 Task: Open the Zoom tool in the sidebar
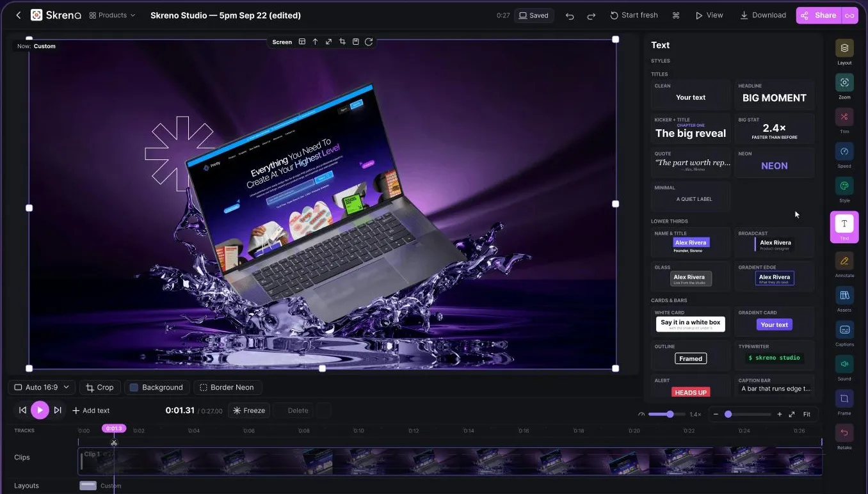[x=844, y=86]
